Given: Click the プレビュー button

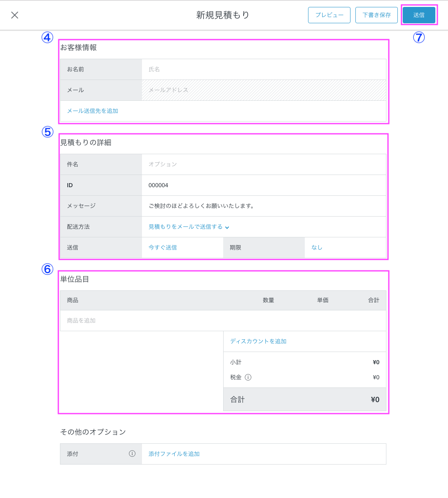Looking at the screenshot, I should click(329, 15).
